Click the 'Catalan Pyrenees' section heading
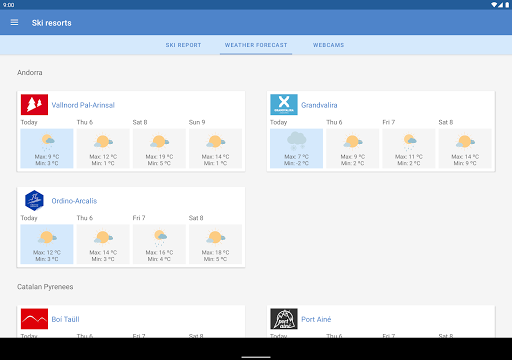This screenshot has width=512, height=360. coord(45,287)
